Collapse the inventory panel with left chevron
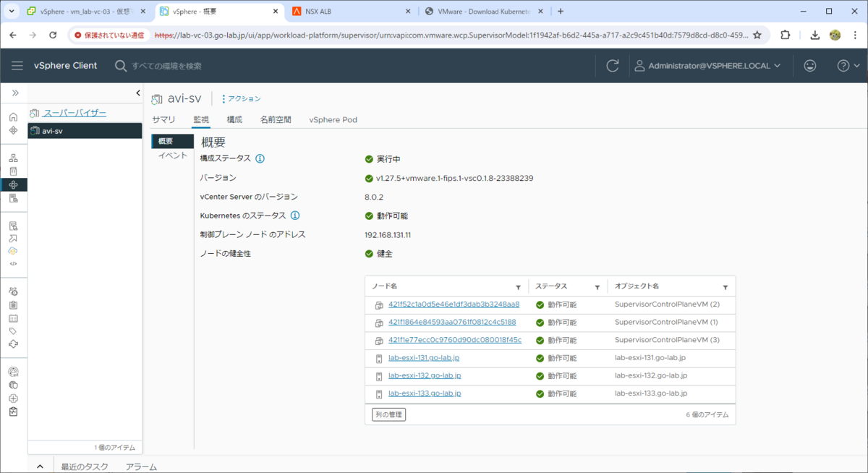The image size is (868, 473). [137, 93]
